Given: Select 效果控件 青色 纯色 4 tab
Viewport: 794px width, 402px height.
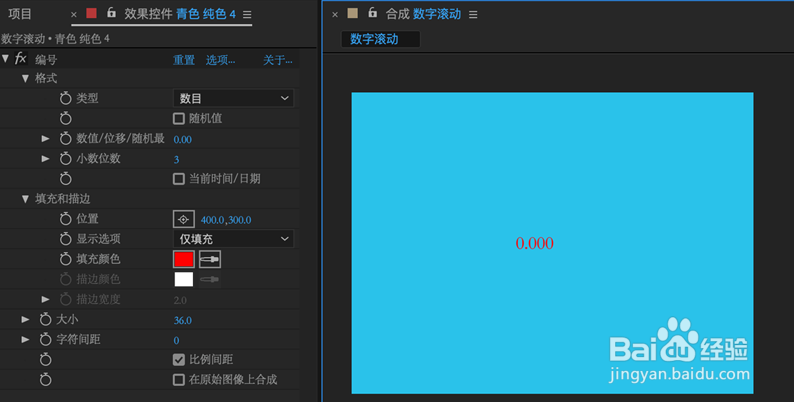Looking at the screenshot, I should (x=180, y=14).
